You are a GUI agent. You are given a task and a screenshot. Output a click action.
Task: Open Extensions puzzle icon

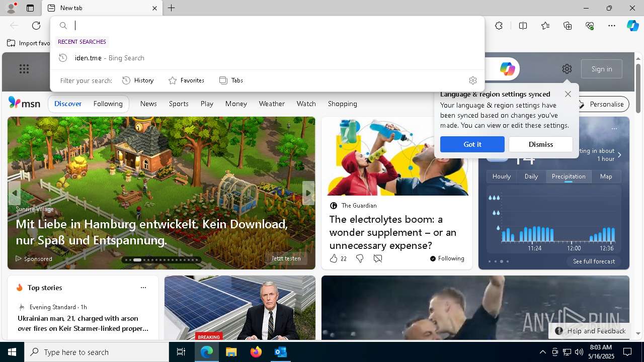[x=499, y=26]
